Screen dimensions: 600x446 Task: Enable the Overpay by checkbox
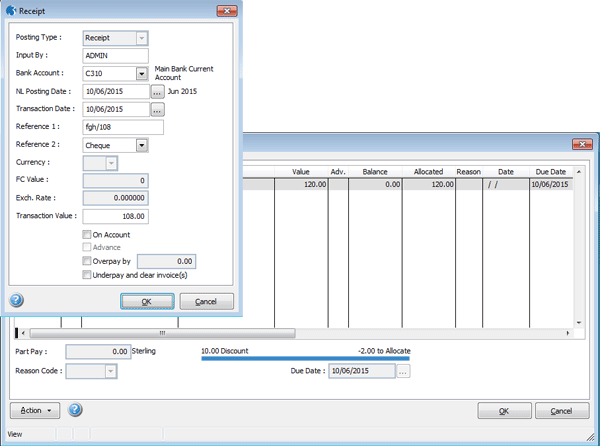(x=87, y=261)
